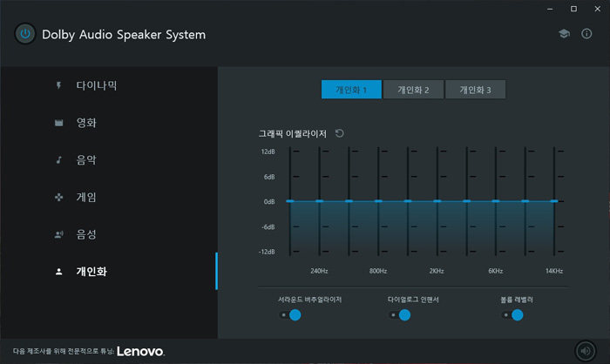Click the 12dB scale label
The image size is (610, 364).
coord(268,152)
